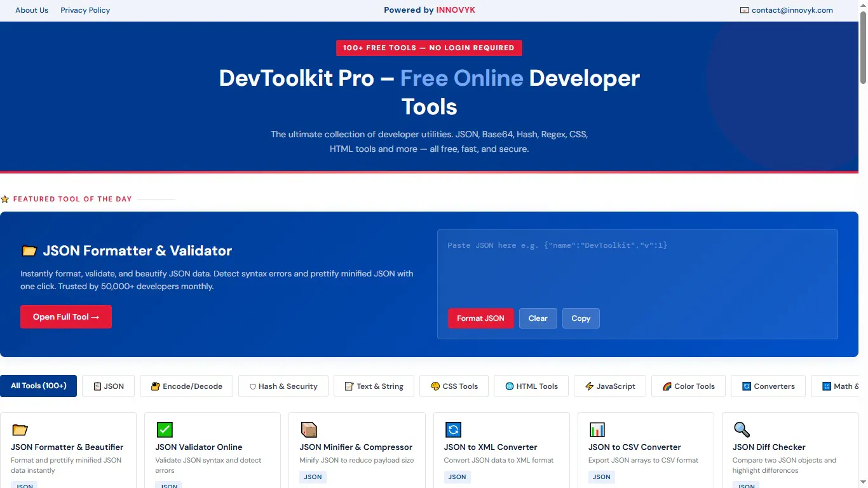
Task: Click the DevToolkit Pro main page heading
Action: tap(430, 92)
